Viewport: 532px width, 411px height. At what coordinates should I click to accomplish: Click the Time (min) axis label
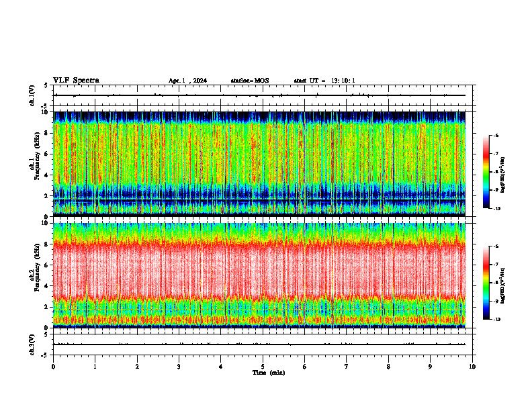[x=269, y=373]
